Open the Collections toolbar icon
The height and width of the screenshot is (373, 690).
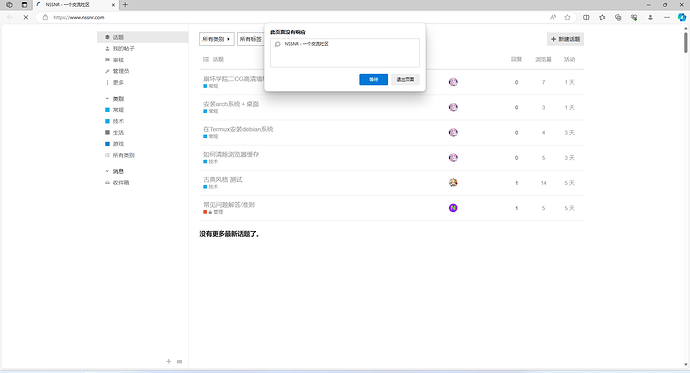[x=618, y=17]
